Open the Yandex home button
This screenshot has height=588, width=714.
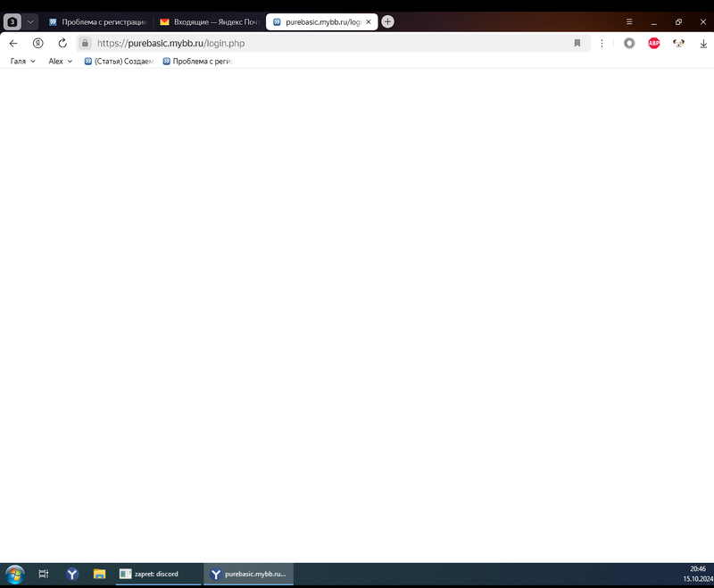coord(37,43)
